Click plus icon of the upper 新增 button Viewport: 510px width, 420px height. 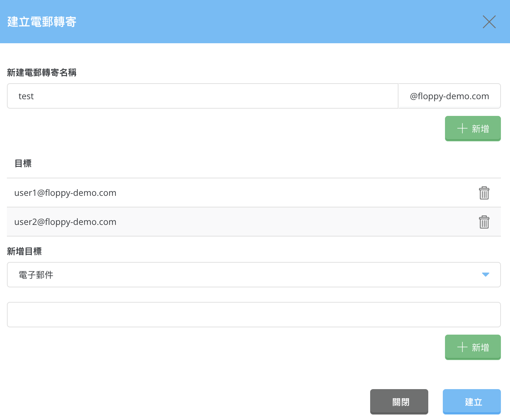(462, 129)
